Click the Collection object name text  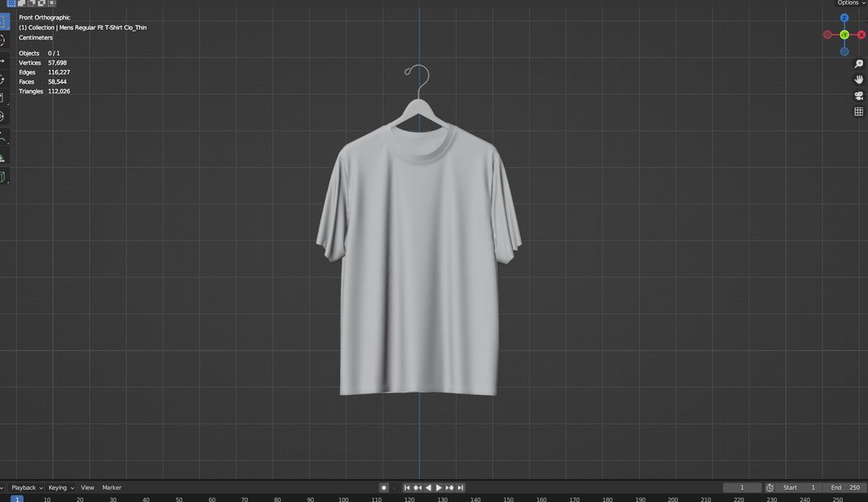click(82, 27)
